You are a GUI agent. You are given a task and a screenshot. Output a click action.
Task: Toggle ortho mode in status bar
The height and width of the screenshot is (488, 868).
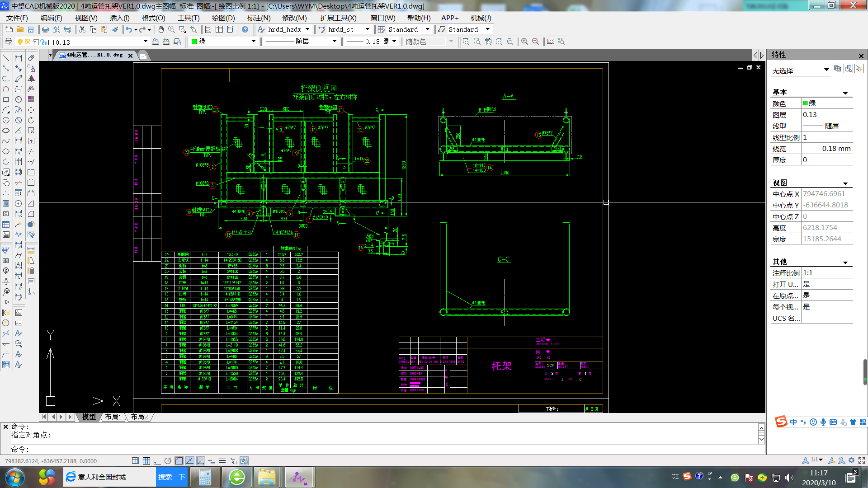tap(157, 461)
